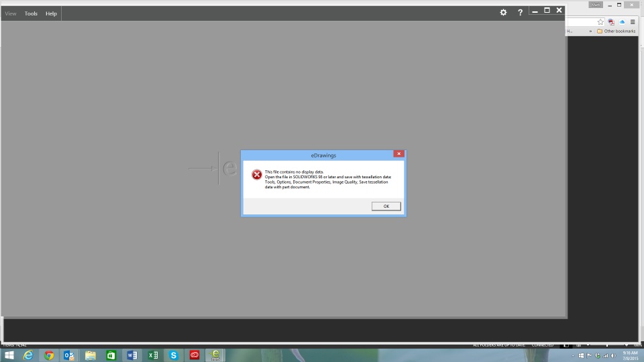Click the network signal tray icon
The image size is (644, 362).
point(605,355)
